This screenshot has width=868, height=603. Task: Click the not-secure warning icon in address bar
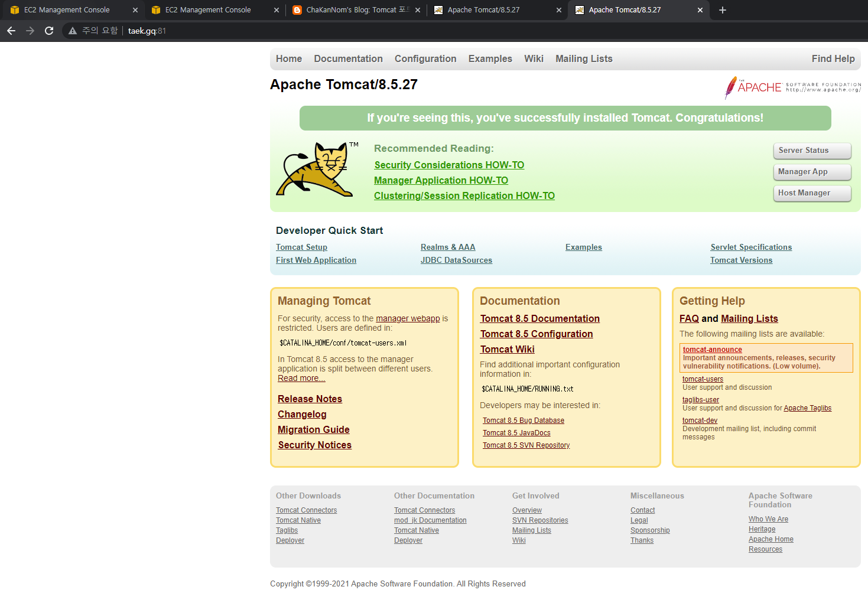tap(73, 31)
